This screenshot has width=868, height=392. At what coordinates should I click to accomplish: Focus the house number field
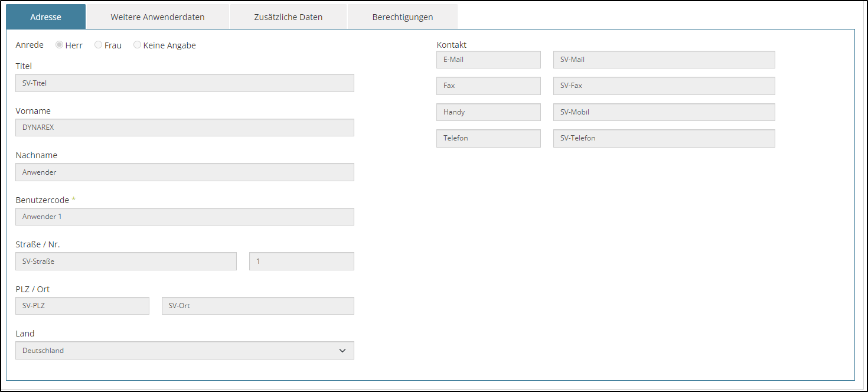point(301,262)
